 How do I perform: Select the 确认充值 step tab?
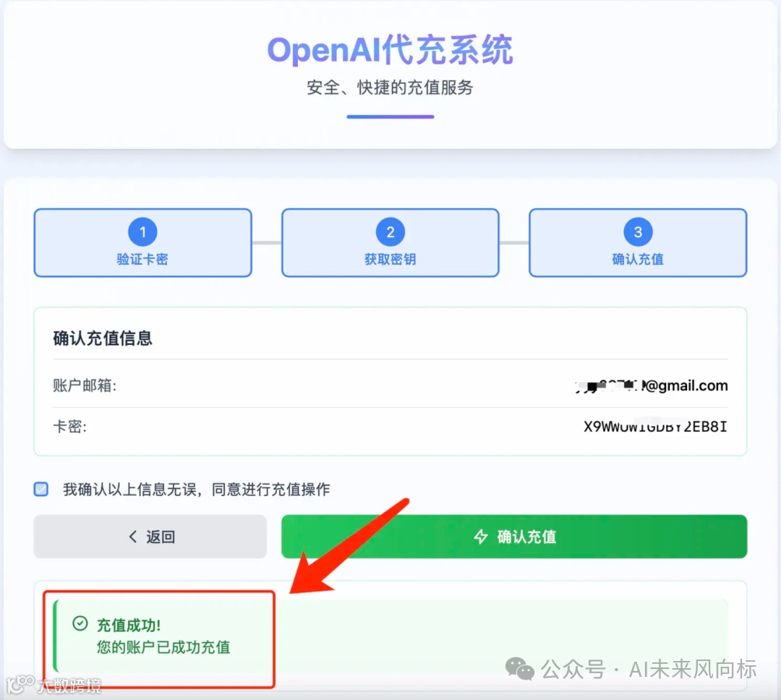pyautogui.click(x=638, y=243)
